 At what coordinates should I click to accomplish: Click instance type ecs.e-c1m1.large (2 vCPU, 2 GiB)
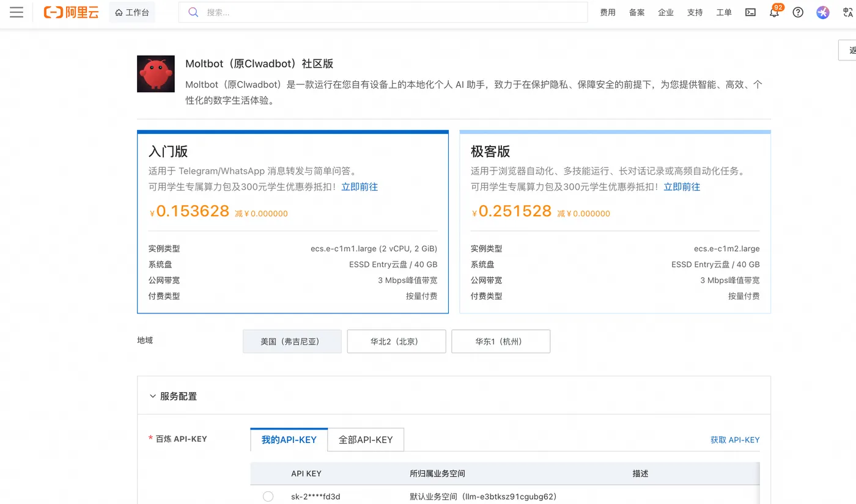click(374, 249)
